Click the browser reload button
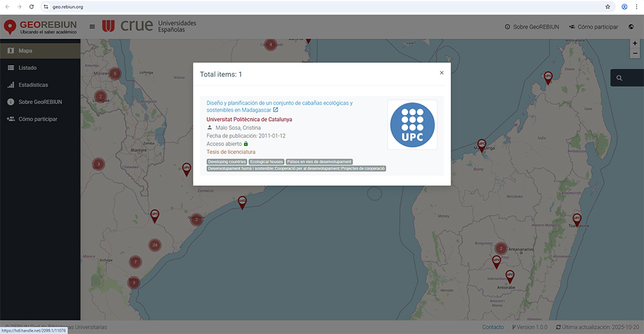644x334 pixels. pyautogui.click(x=32, y=6)
